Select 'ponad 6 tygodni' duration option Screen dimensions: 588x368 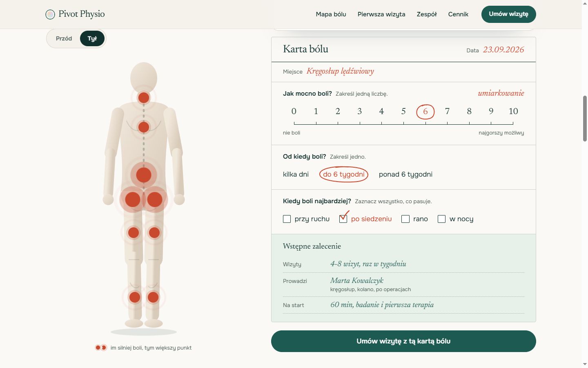[405, 174]
